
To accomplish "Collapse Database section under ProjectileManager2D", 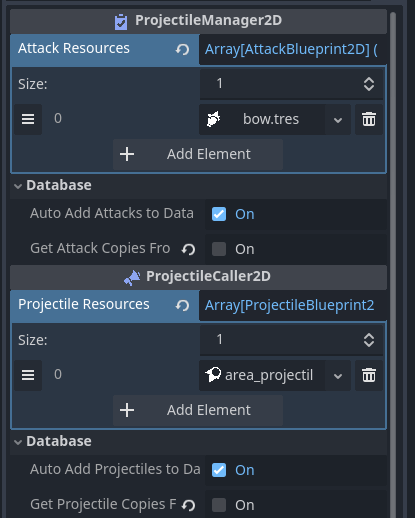I will coord(53,185).
